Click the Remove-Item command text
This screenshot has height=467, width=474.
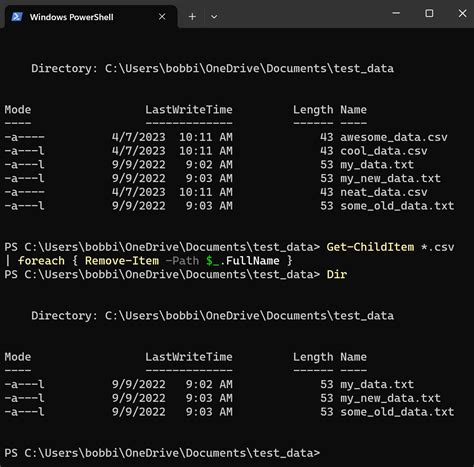tap(122, 261)
